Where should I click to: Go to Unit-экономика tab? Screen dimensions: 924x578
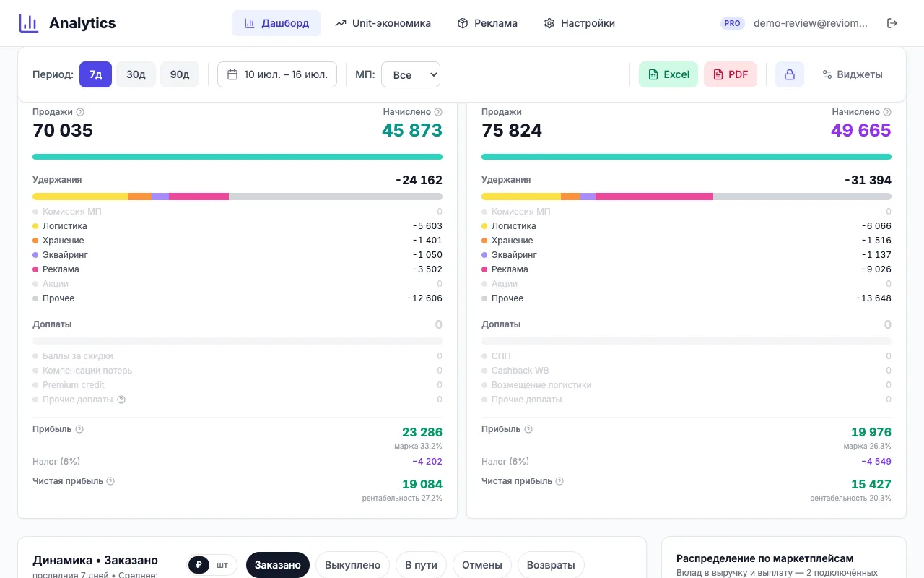(383, 23)
